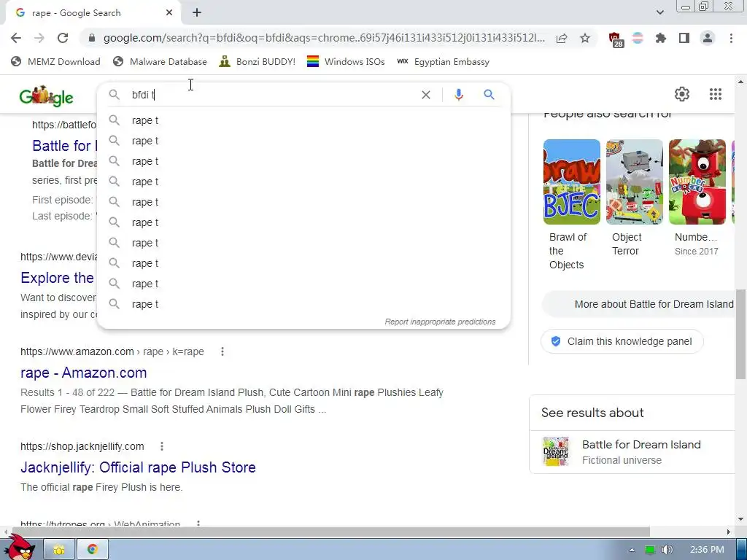
Task: Open the Extensions puzzle menu
Action: click(661, 38)
